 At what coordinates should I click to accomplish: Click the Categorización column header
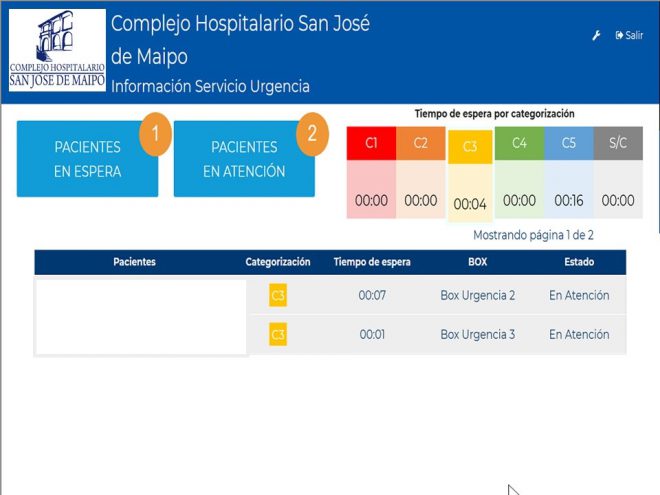(278, 262)
